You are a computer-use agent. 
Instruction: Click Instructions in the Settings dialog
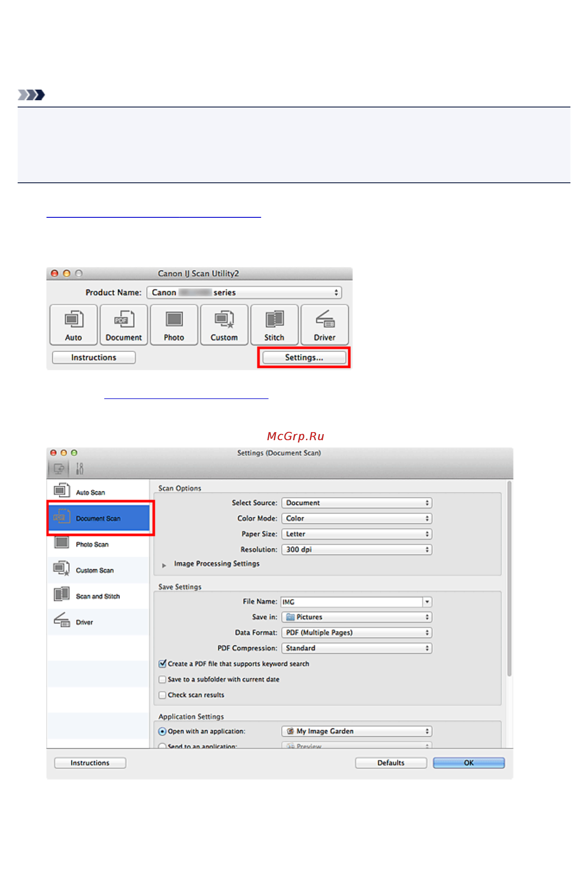[x=90, y=763]
